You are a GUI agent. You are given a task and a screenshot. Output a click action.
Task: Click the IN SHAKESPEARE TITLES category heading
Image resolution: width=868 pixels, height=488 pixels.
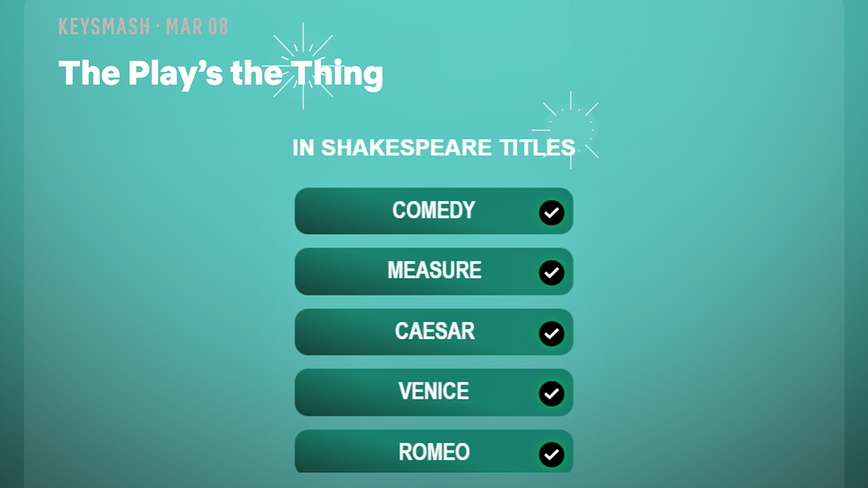[433, 148]
